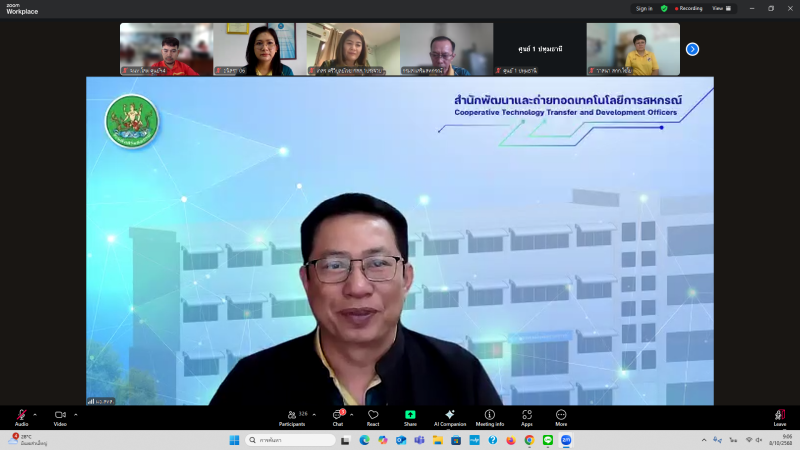
Task: Toggle the Video camera button
Action: coord(60,415)
